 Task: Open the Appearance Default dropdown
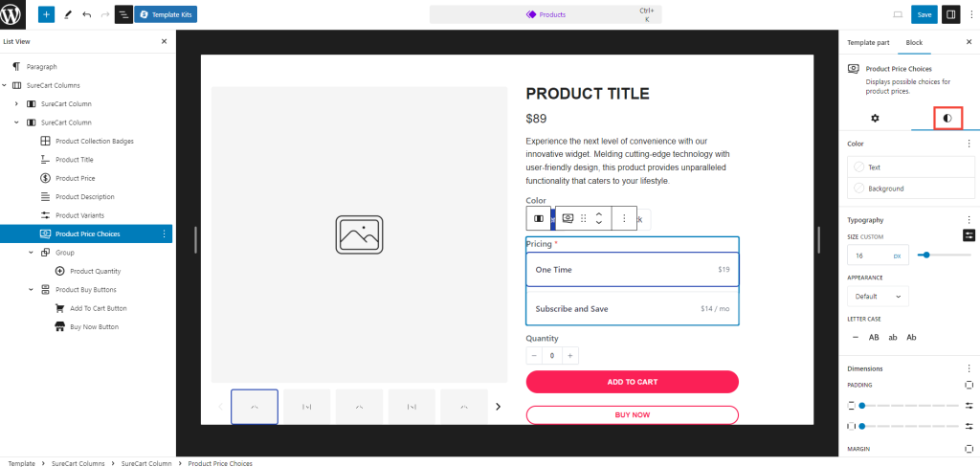pos(878,297)
